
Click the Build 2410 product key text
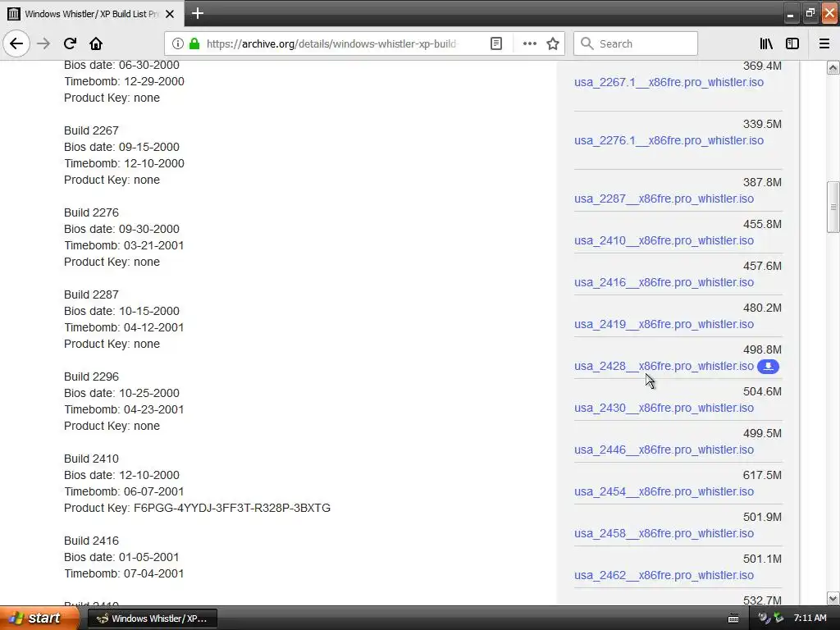[197, 508]
